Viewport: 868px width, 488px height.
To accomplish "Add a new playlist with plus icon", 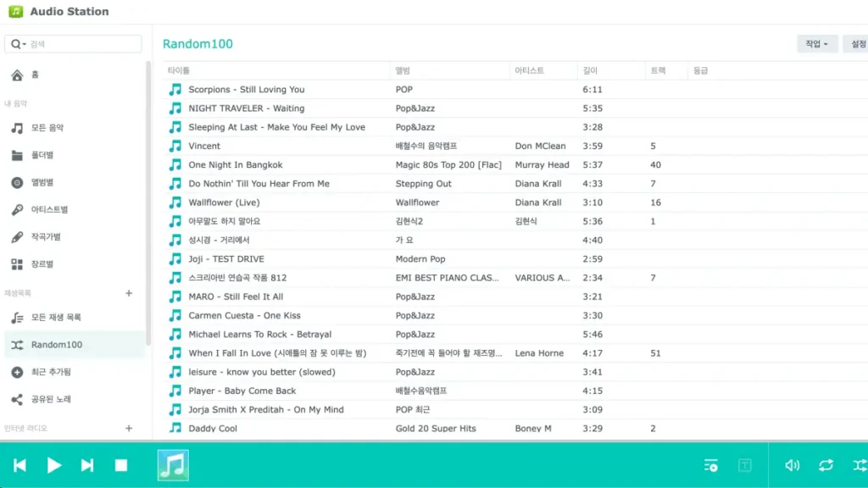I will point(129,293).
